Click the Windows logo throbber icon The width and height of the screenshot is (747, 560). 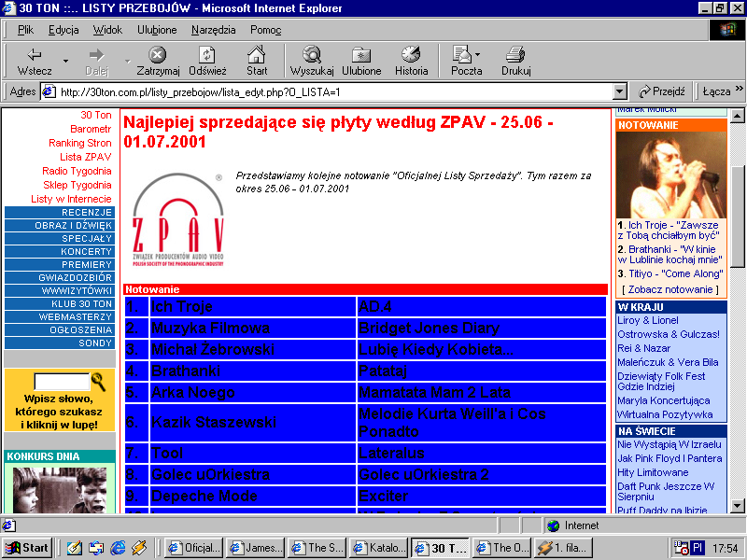click(x=727, y=30)
